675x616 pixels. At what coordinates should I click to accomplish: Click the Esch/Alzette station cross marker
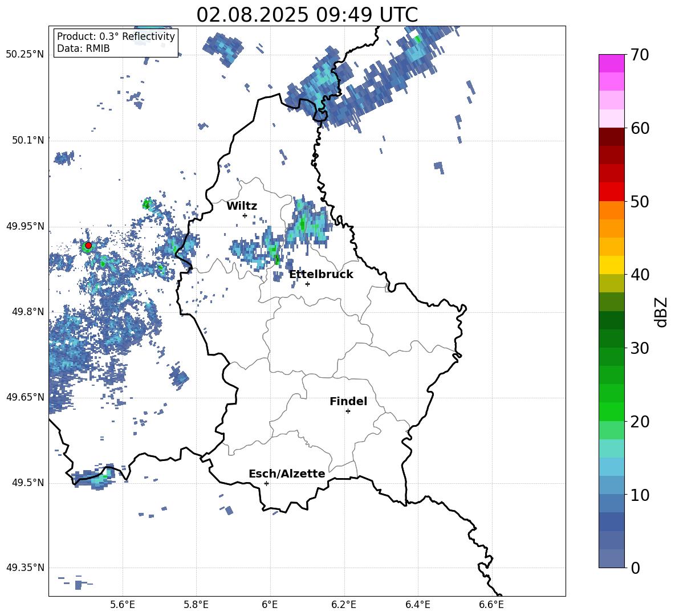pyautogui.click(x=266, y=483)
